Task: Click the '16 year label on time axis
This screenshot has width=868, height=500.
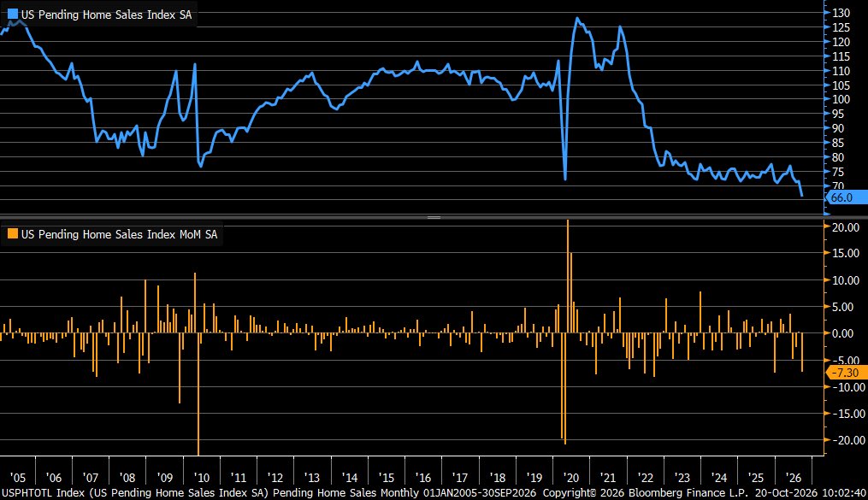Action: 423,477
